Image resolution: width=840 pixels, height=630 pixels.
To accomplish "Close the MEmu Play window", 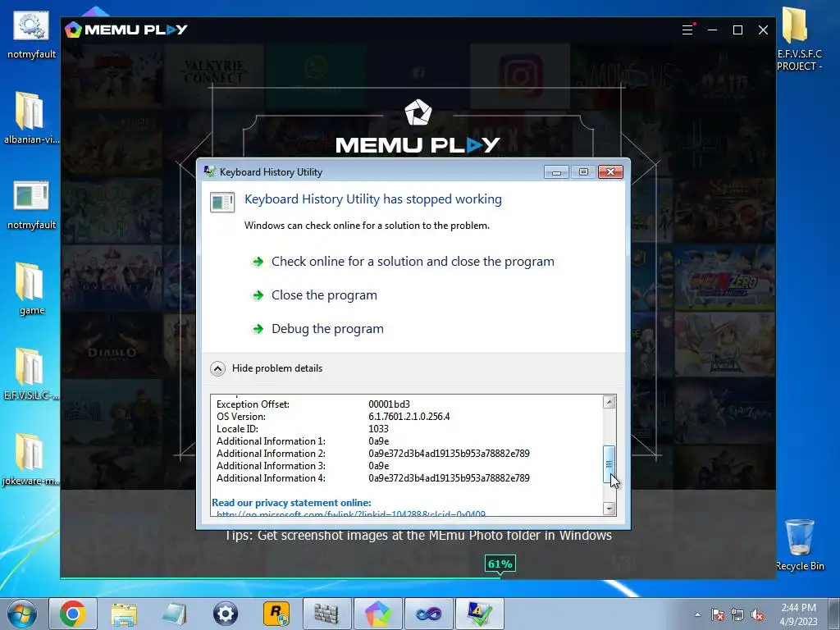I will 764,30.
